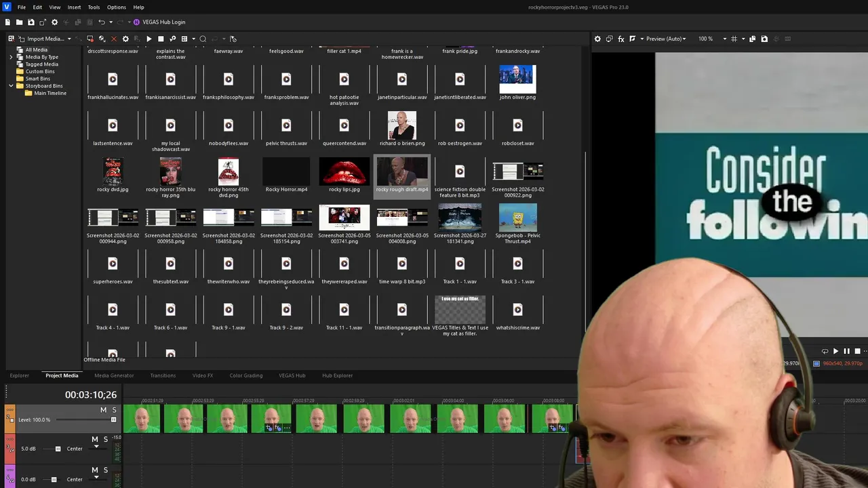Viewport: 868px width, 488px height.
Task: Expand the Media By Type node
Action: point(12,57)
